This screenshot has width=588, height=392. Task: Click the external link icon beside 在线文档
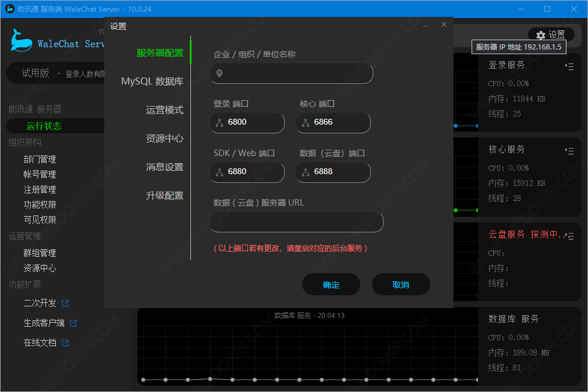(x=65, y=343)
